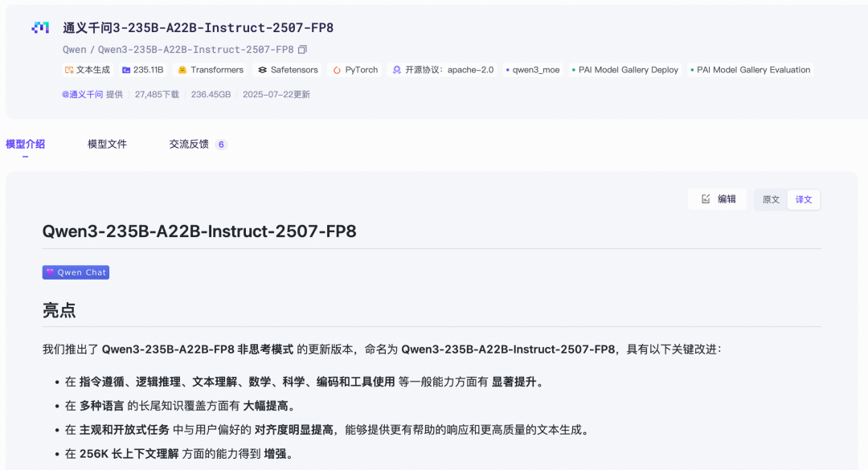Click the 235.11B parameter size tag
Image resolution: width=868 pixels, height=470 pixels.
142,70
